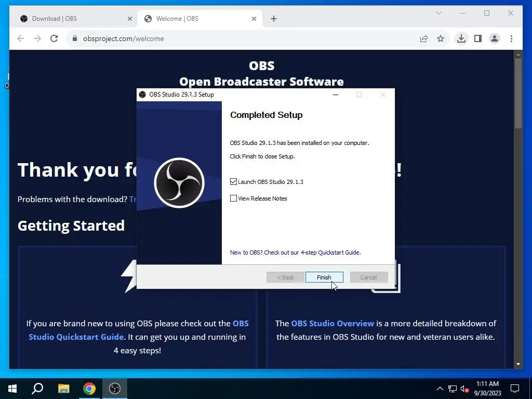Screen dimensions: 532x399
Task: Open Chrome downloads panel
Action: [461, 38]
